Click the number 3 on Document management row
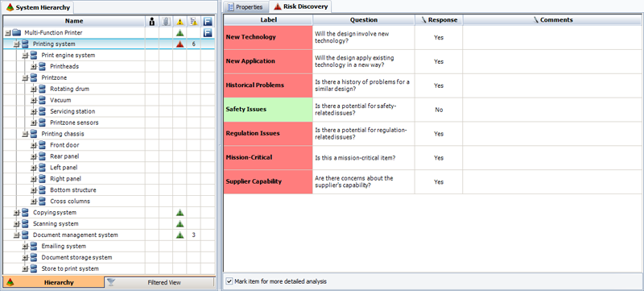Image resolution: width=644 pixels, height=291 pixels. click(193, 235)
